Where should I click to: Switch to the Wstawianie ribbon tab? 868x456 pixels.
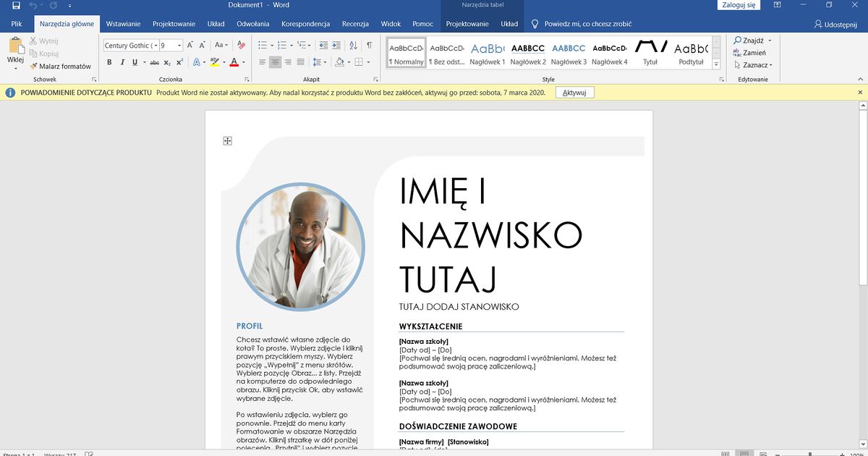(x=123, y=23)
